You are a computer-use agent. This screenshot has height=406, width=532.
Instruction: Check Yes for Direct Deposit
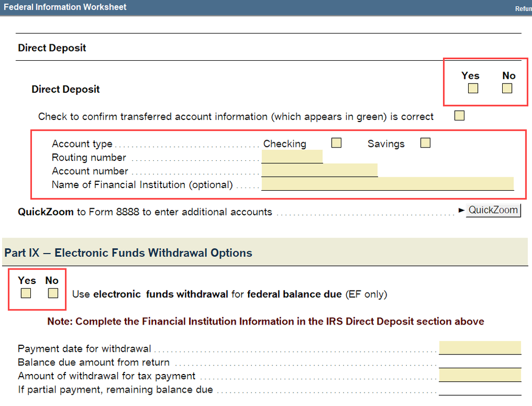pos(472,88)
